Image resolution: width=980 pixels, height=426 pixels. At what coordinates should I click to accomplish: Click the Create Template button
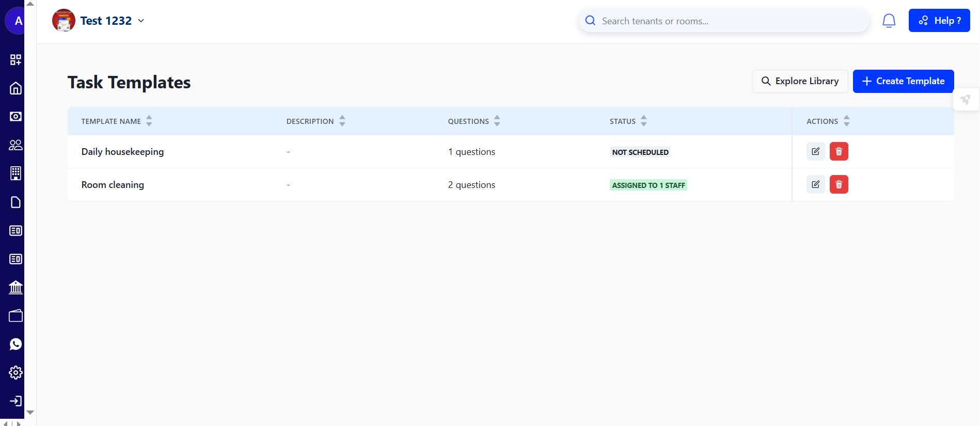tap(903, 82)
